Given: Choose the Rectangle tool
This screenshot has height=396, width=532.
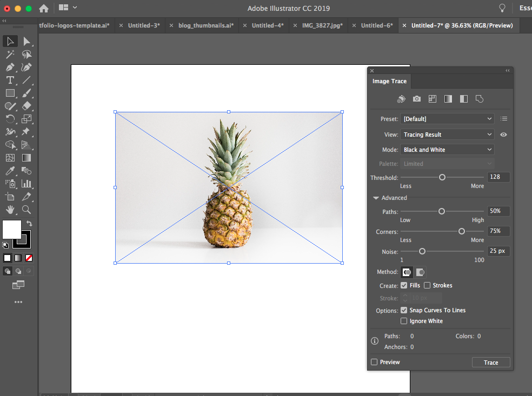Looking at the screenshot, I should tap(9, 93).
